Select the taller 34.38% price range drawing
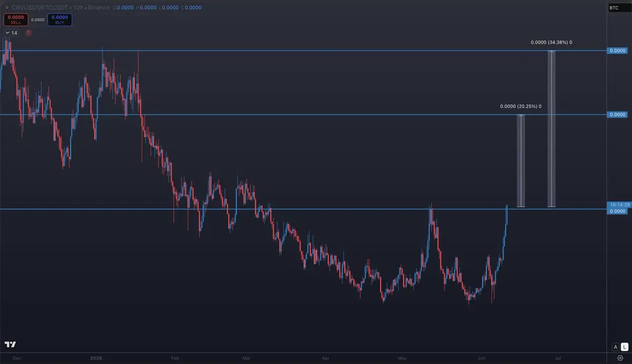Image resolution: width=632 pixels, height=364 pixels. pyautogui.click(x=551, y=129)
